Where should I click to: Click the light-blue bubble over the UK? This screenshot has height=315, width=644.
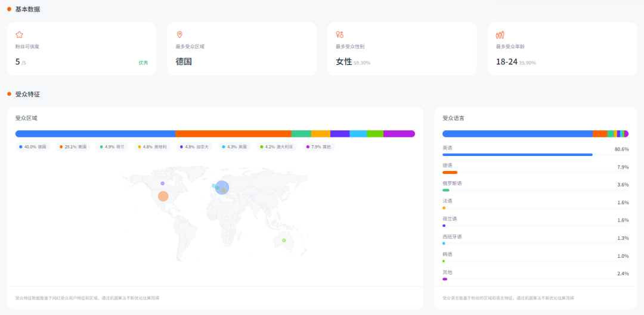213,186
